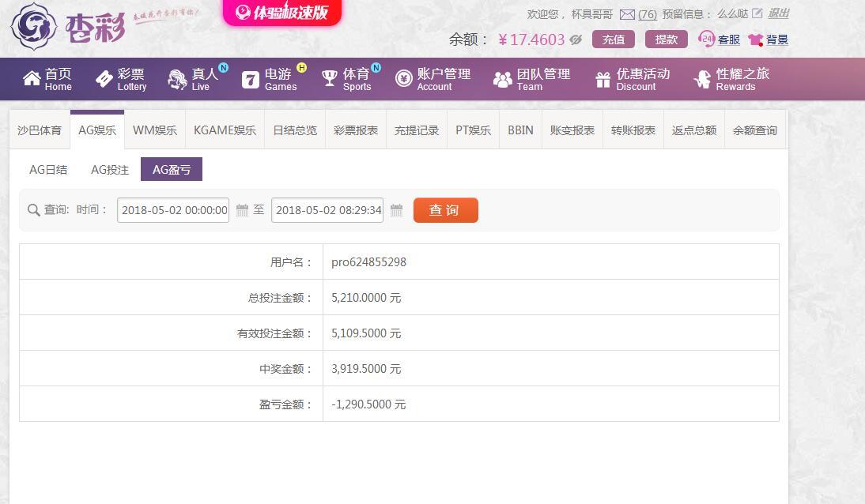Open 电游 Games menu
The image size is (865, 504).
[270, 79]
